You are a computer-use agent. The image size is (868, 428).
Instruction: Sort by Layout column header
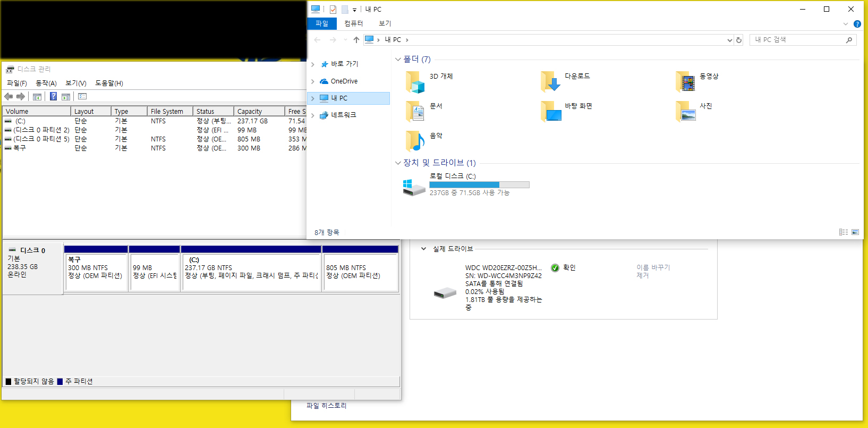[x=91, y=111]
